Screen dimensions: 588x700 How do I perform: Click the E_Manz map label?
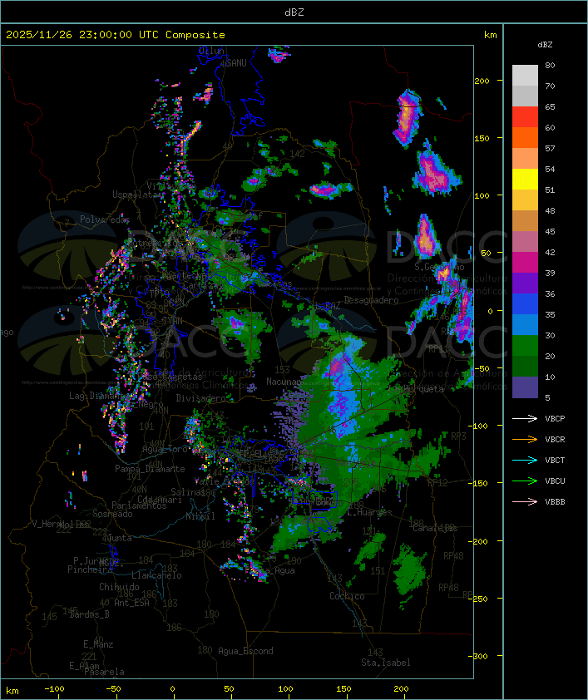click(x=98, y=644)
